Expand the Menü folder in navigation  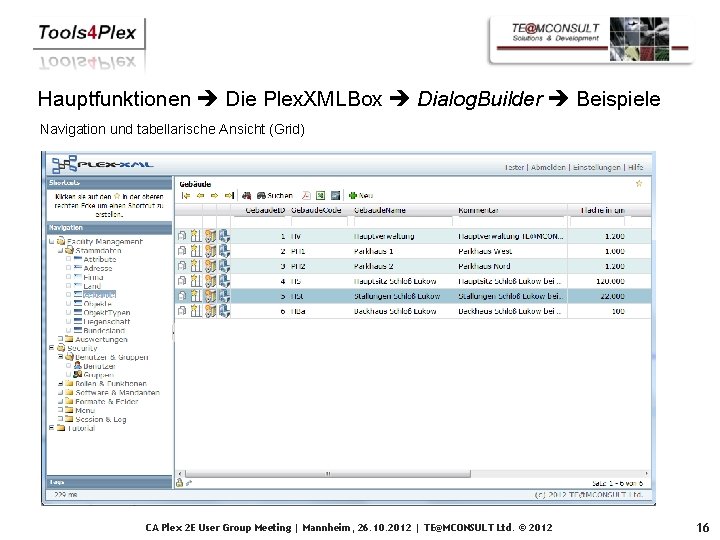coord(60,410)
